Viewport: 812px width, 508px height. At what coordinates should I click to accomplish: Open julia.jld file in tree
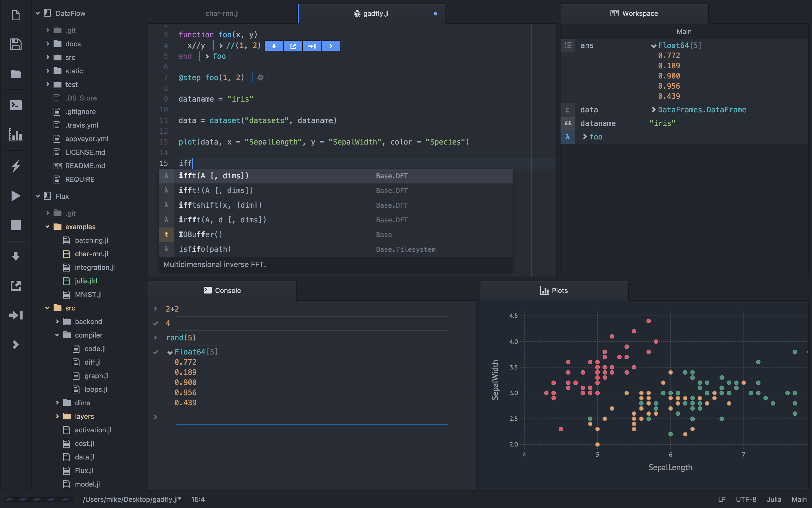pyautogui.click(x=86, y=281)
